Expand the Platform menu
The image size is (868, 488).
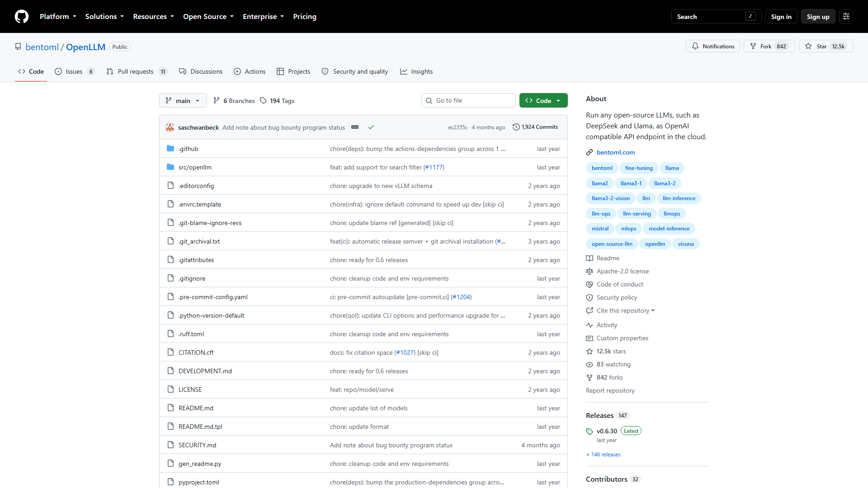(x=58, y=17)
